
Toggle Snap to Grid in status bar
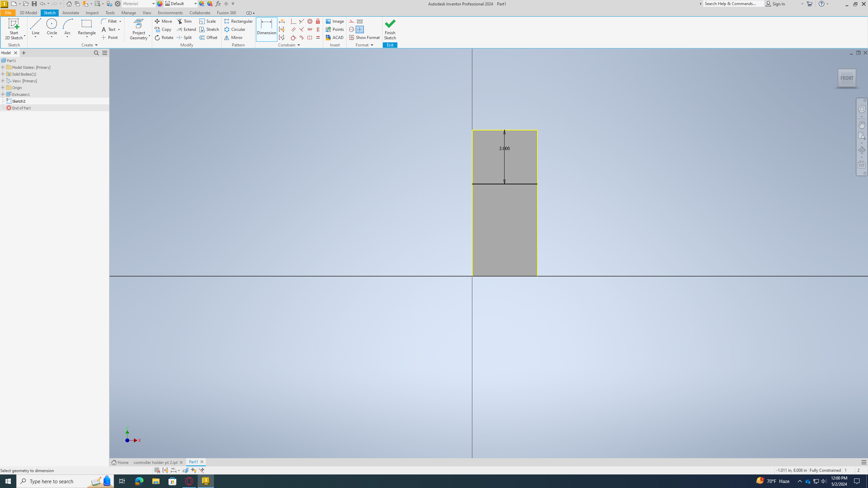pos(157,470)
